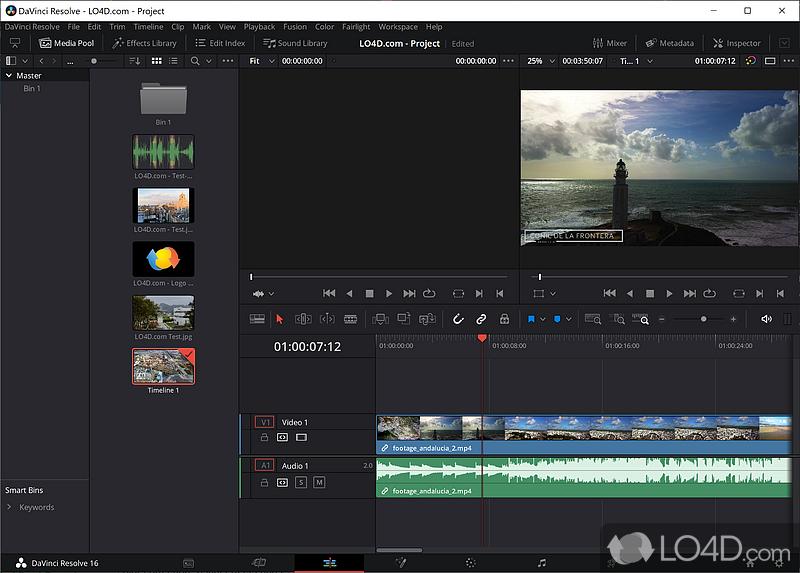Open the Fusion page icon
Screen dimensions: 800x573
click(401, 563)
